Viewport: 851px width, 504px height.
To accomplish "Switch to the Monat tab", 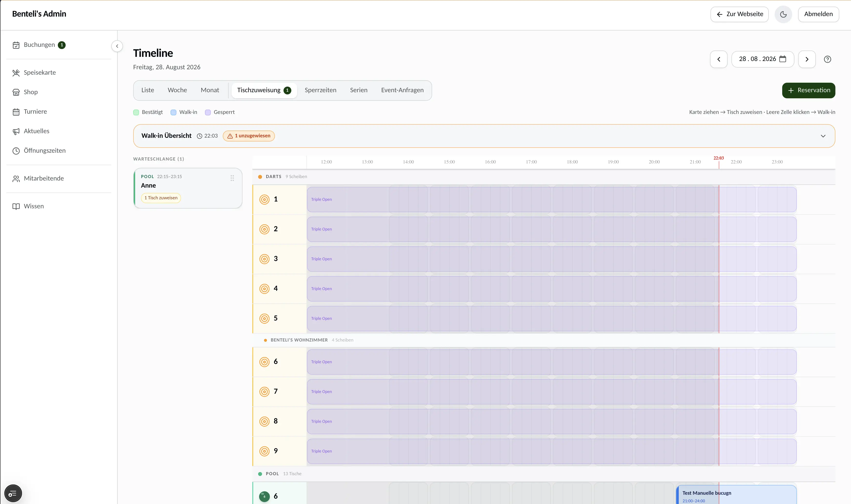I will coord(210,90).
